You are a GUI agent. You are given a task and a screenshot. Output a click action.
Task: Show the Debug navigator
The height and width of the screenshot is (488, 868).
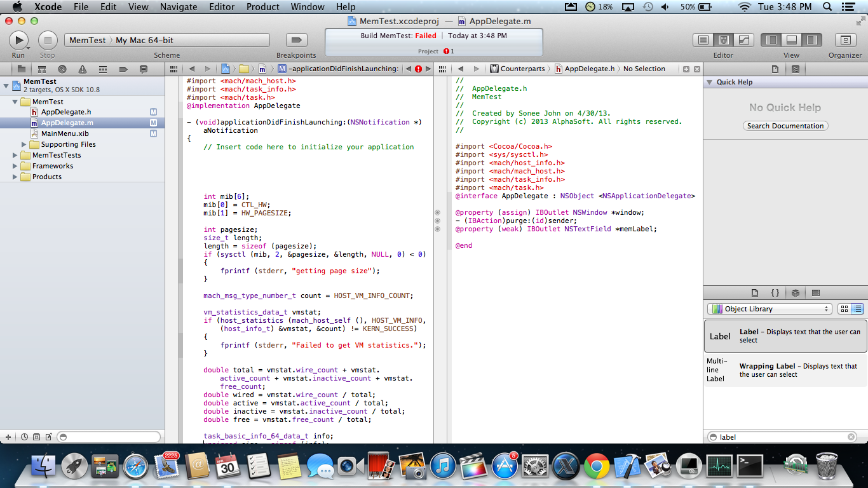click(x=103, y=69)
